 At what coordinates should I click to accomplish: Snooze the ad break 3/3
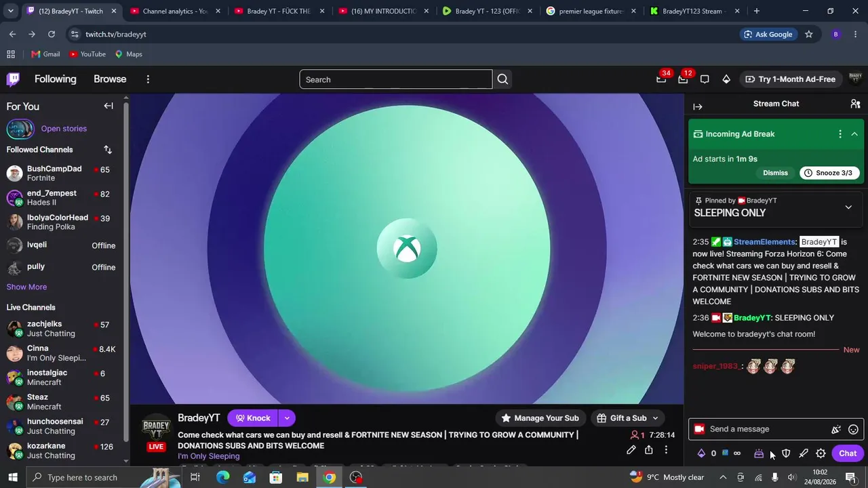tap(830, 173)
